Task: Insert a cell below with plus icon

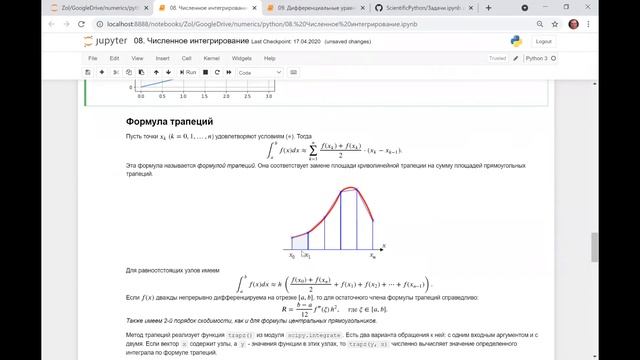Action: 102,72
